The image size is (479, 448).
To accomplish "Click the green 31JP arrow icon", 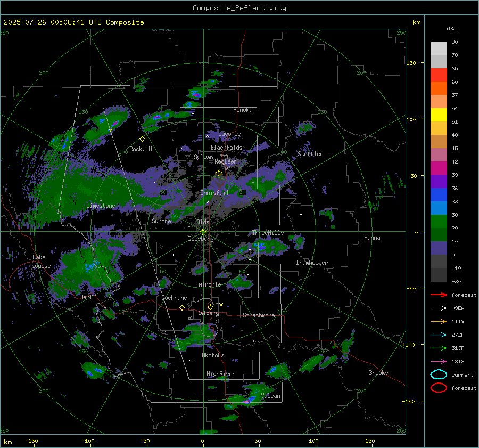I will click(439, 348).
